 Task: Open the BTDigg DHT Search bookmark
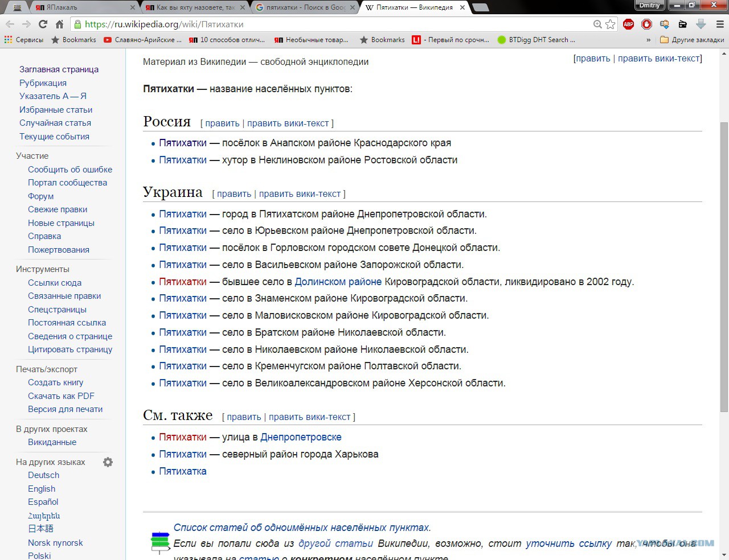[x=536, y=40]
